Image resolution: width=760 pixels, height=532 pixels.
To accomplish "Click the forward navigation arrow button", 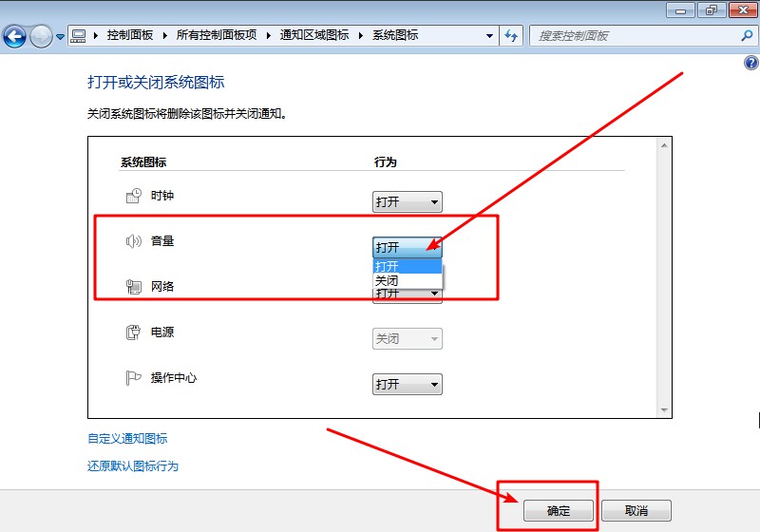I will click(x=41, y=37).
